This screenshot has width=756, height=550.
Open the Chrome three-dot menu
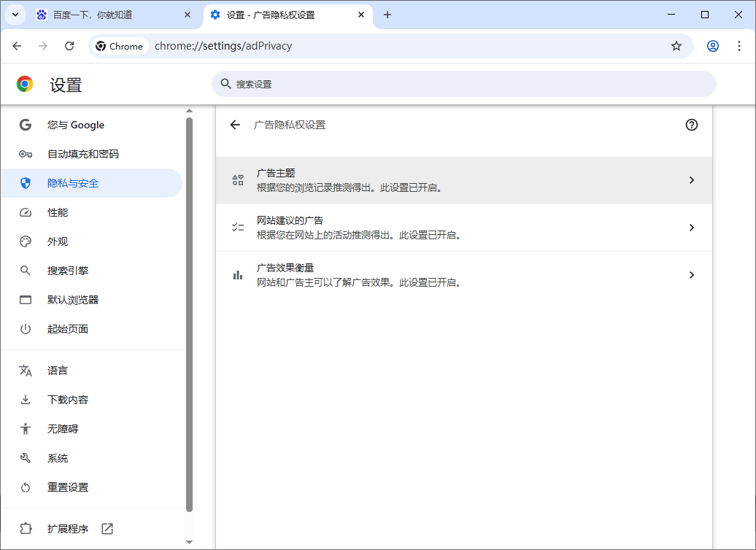(x=740, y=45)
